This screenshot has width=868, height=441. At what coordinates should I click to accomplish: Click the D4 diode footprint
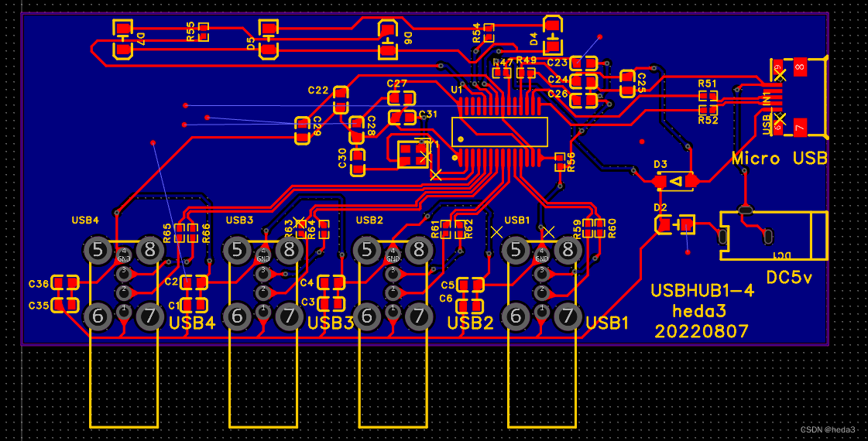[552, 36]
